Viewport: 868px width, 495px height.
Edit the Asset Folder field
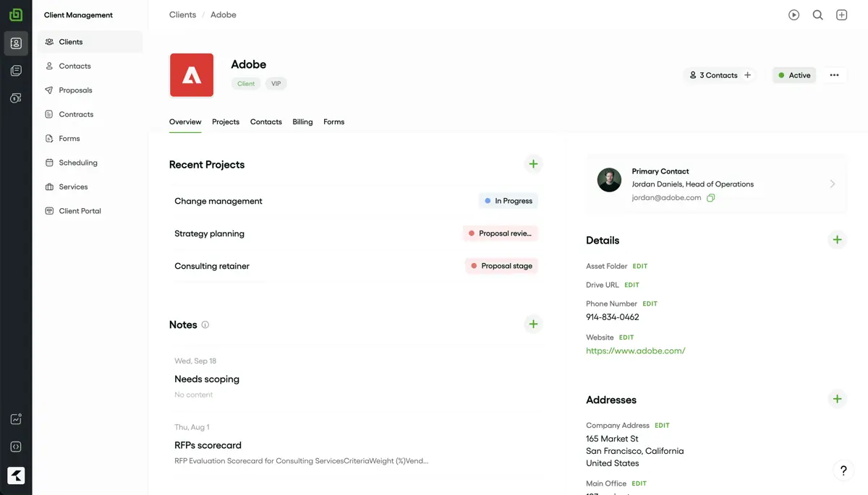(640, 267)
